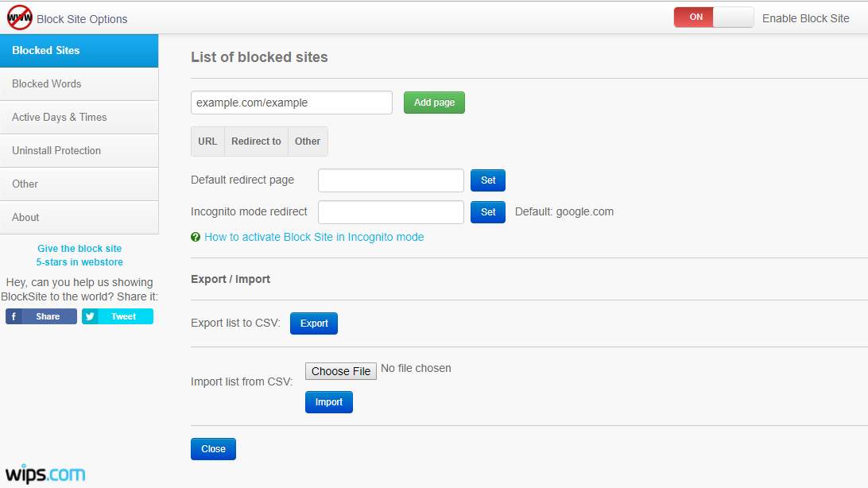Click the Add page button

pyautogui.click(x=434, y=102)
